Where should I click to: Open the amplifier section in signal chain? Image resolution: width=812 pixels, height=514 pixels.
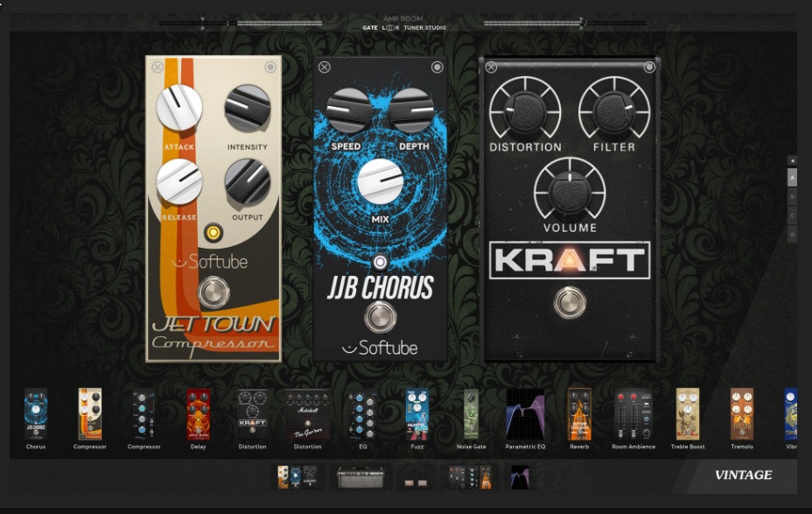360,476
